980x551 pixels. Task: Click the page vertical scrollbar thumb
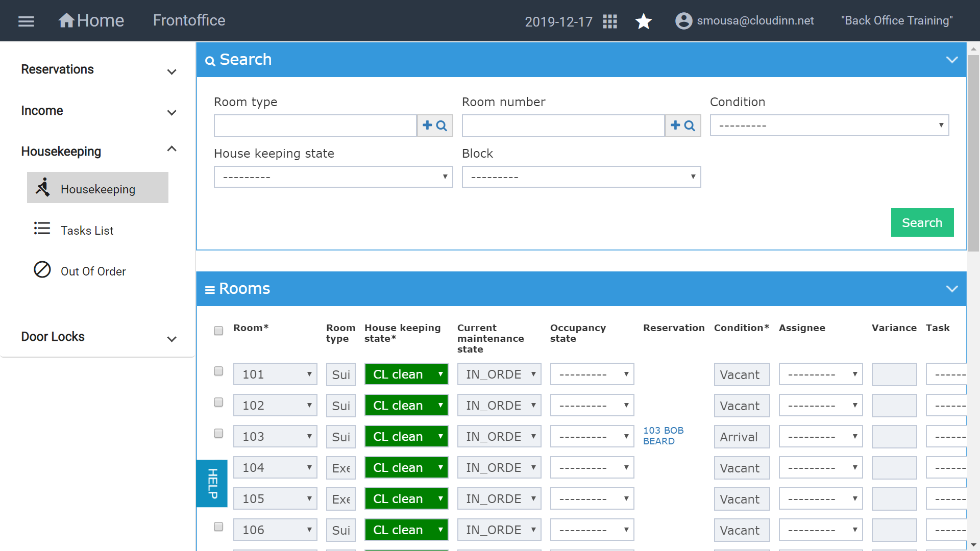(973, 153)
